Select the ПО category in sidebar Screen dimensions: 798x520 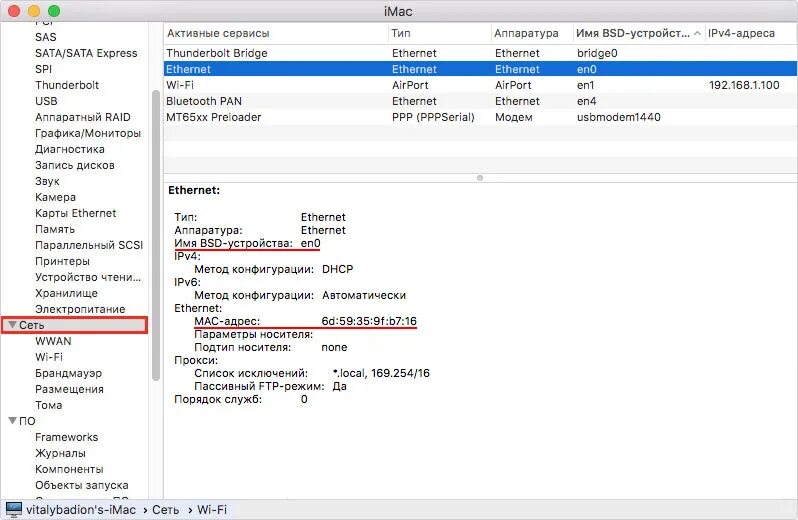point(27,421)
